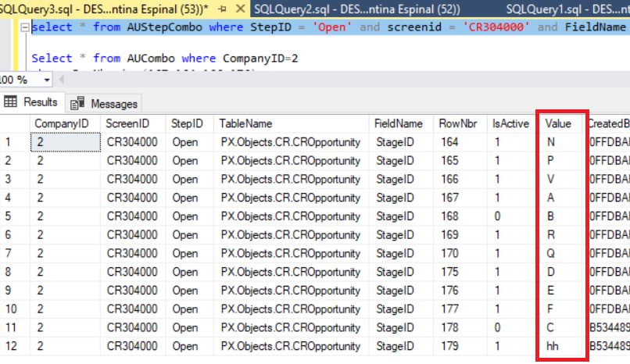Image resolution: width=630 pixels, height=364 pixels.
Task: Open the 100 % zoom dropdown
Action: point(47,80)
